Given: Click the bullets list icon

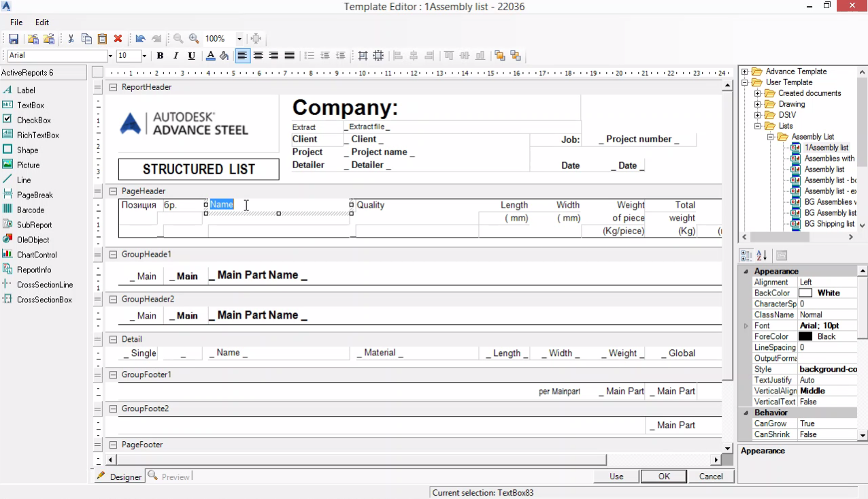Looking at the screenshot, I should click(309, 56).
